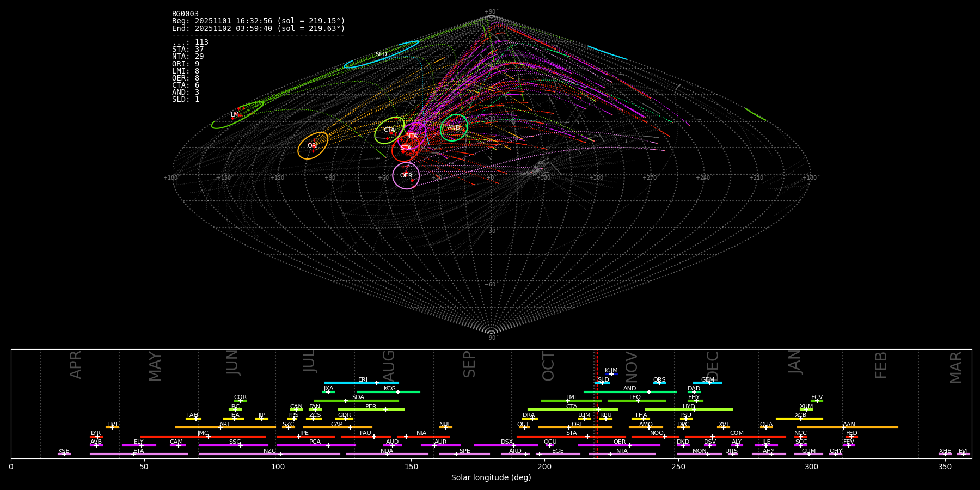The height and width of the screenshot is (490, 980).
Task: Click the OER radiant circle on sky map
Action: coord(406,175)
